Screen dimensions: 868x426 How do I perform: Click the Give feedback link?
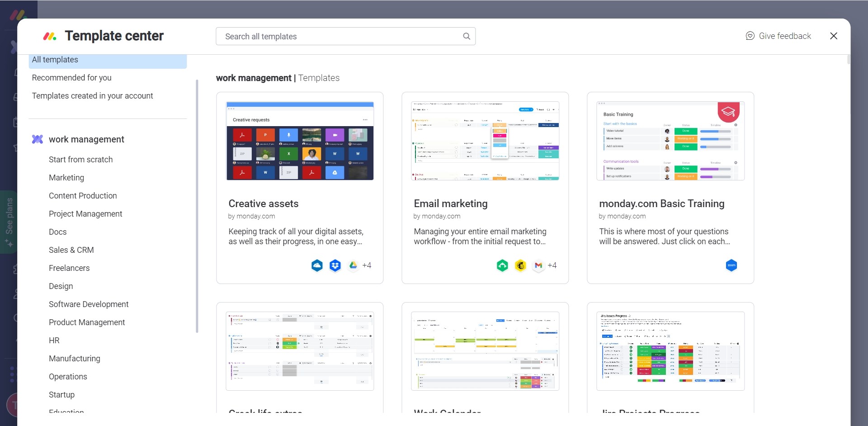pos(784,36)
